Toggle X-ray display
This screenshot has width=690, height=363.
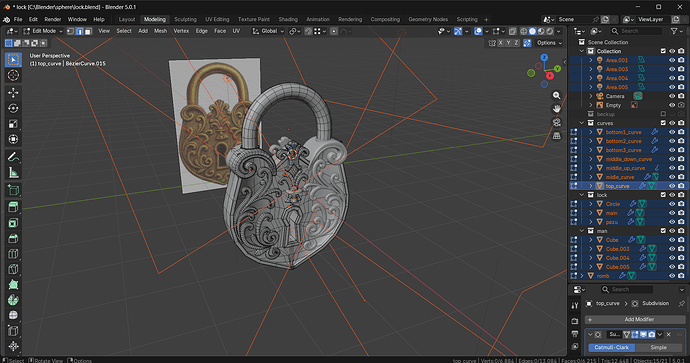(513, 31)
